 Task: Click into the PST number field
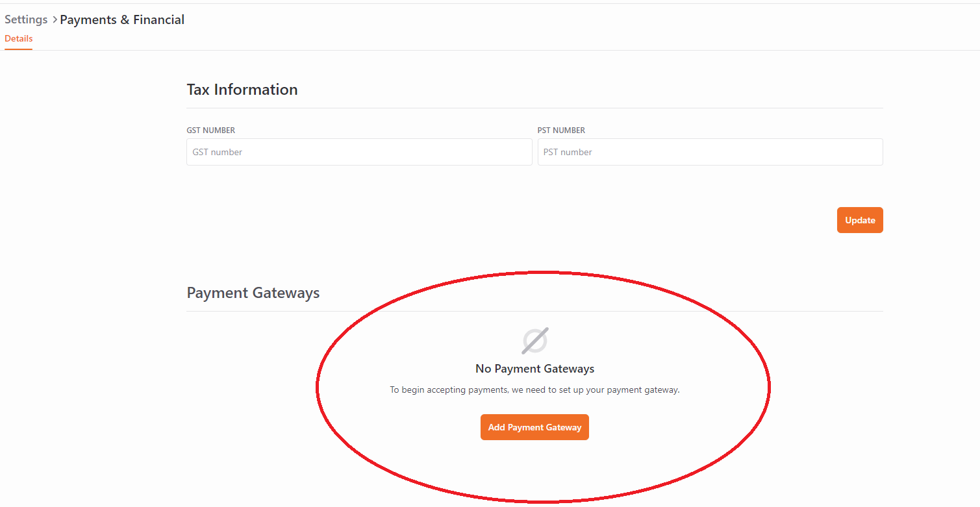[710, 152]
